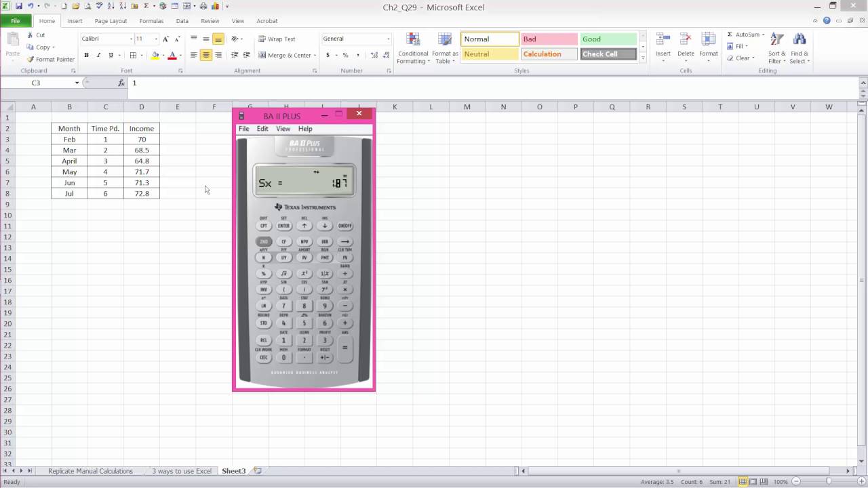
Task: Open the General number format dropdown
Action: point(389,39)
